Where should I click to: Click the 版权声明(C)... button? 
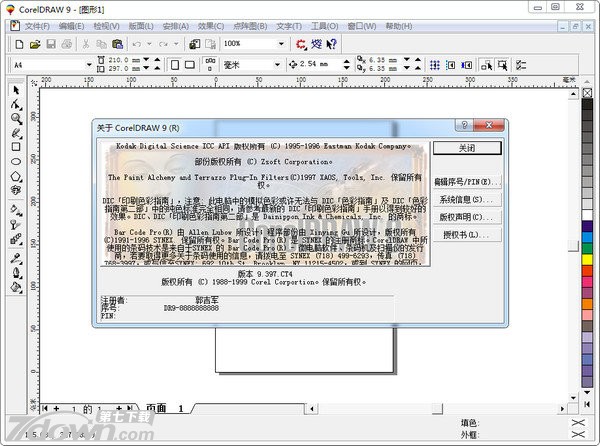coord(467,217)
